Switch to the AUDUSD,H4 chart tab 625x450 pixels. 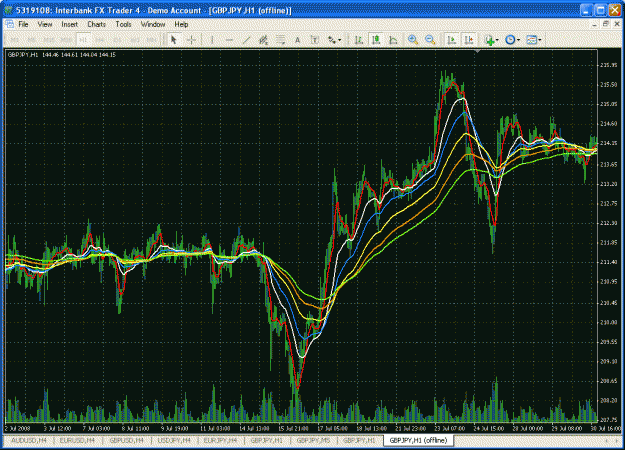click(29, 440)
